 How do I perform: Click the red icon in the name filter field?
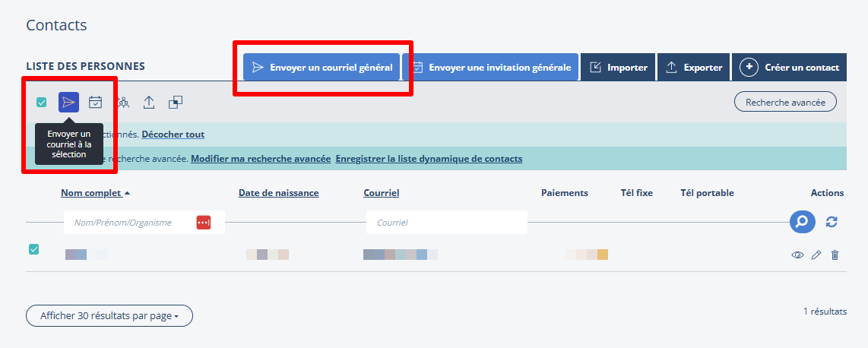tap(203, 223)
